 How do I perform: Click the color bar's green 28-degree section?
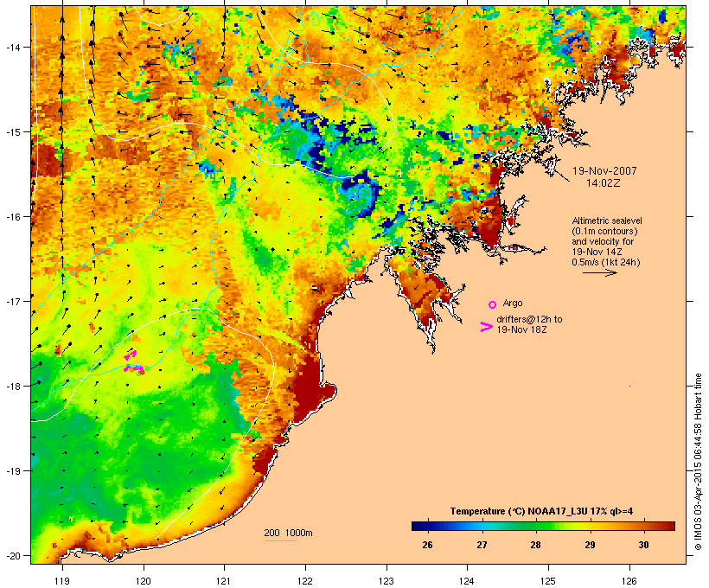536,526
